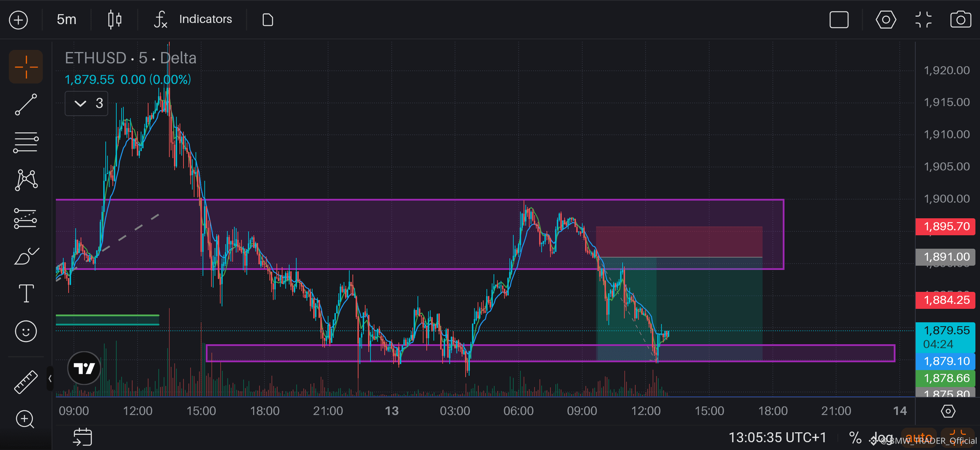Click the green 1,878.66 indicator label

pos(946,378)
